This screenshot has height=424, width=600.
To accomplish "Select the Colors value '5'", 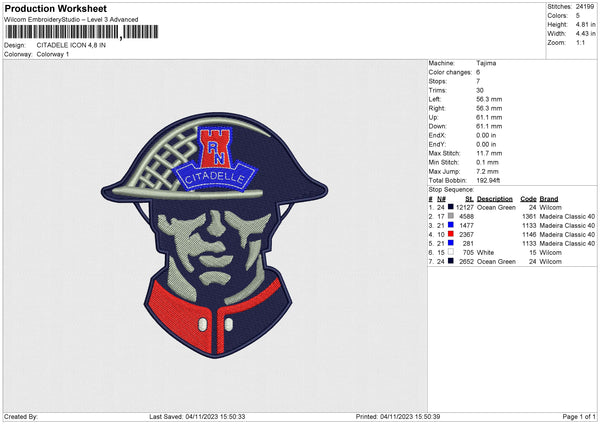I will pyautogui.click(x=578, y=16).
